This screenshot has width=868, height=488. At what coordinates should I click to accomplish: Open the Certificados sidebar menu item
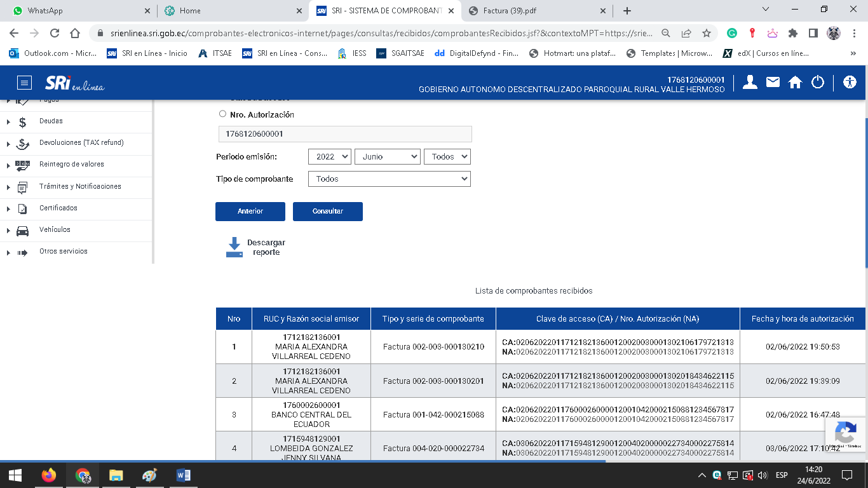pos(58,208)
